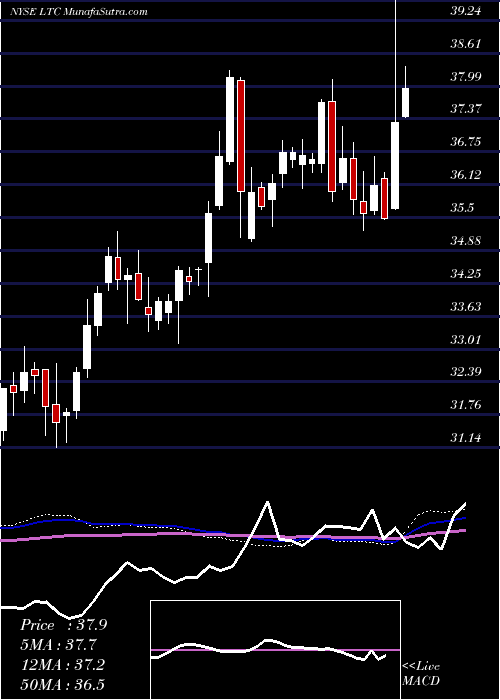The width and height of the screenshot is (500, 700).
Task: Click the 35.5 price axis label
Action: 462,208
